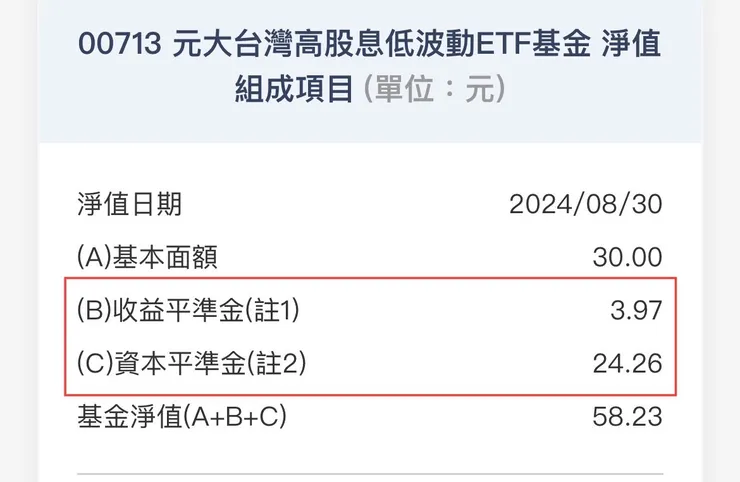
Task: Click the word 淨值 in the title's first line
Action: click(632, 46)
